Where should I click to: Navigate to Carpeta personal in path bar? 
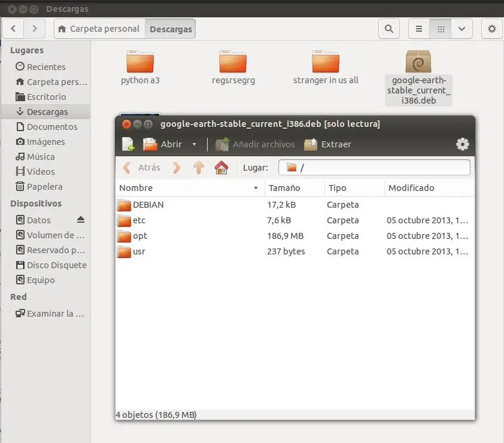pyautogui.click(x=99, y=29)
